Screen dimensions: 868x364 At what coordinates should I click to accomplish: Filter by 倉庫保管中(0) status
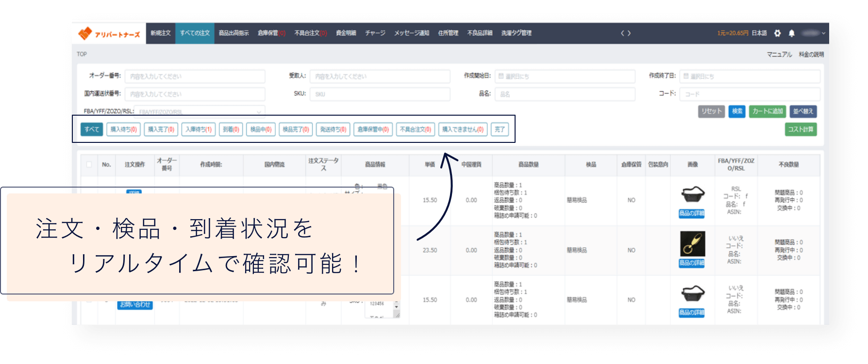pos(373,129)
